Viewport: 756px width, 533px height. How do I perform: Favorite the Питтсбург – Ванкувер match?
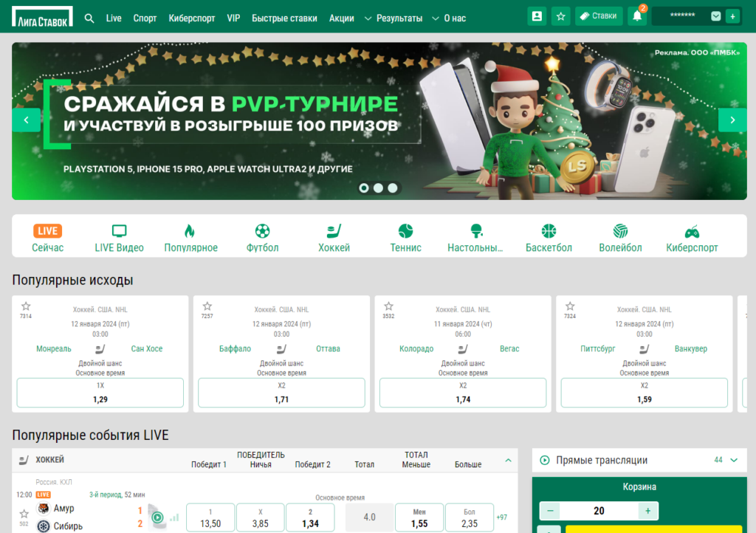(x=570, y=306)
